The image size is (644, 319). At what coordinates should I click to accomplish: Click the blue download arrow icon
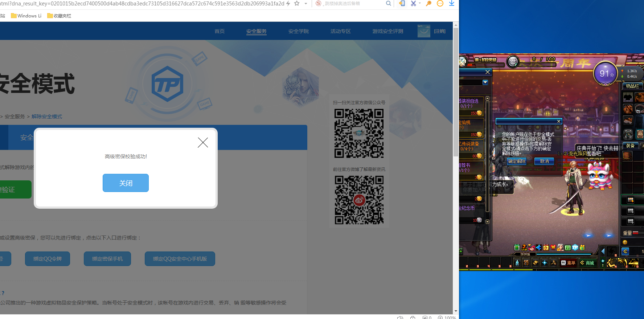point(452,4)
